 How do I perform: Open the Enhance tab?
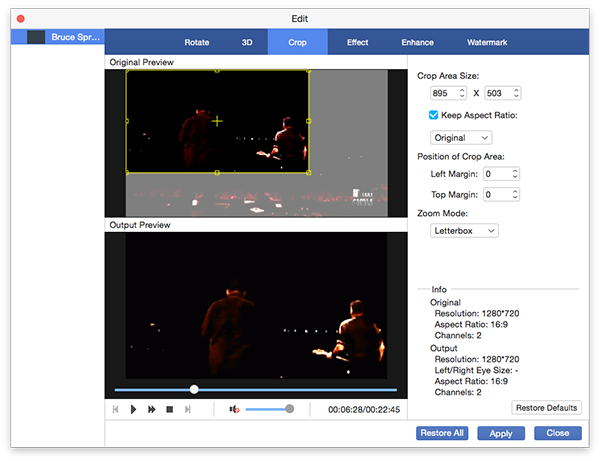[x=417, y=42]
